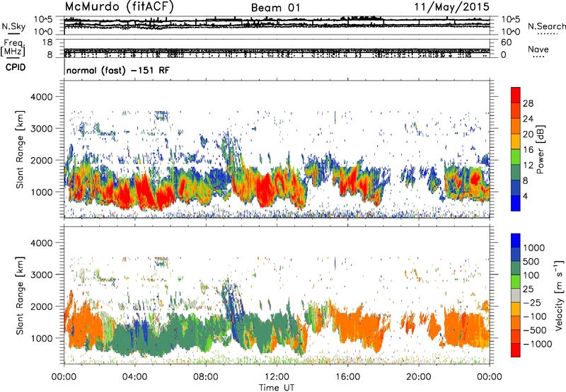
Task: Click the 4000 tick on power panel
Action: [x=42, y=97]
